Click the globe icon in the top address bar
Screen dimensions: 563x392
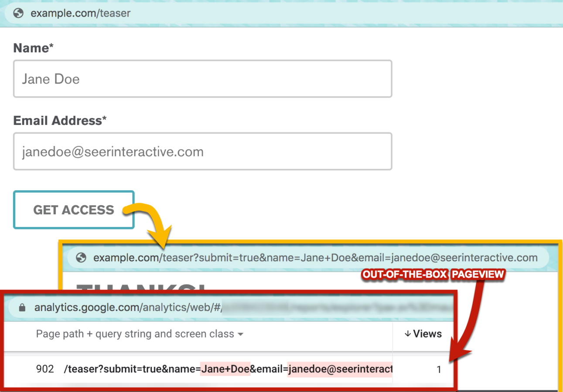(x=18, y=14)
